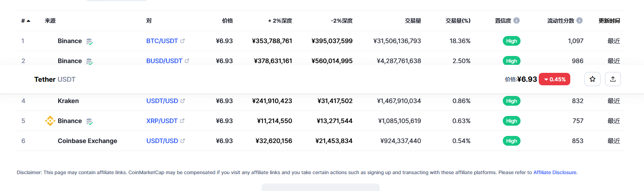Click the share icon beside the star
644x191 pixels.
[613, 79]
